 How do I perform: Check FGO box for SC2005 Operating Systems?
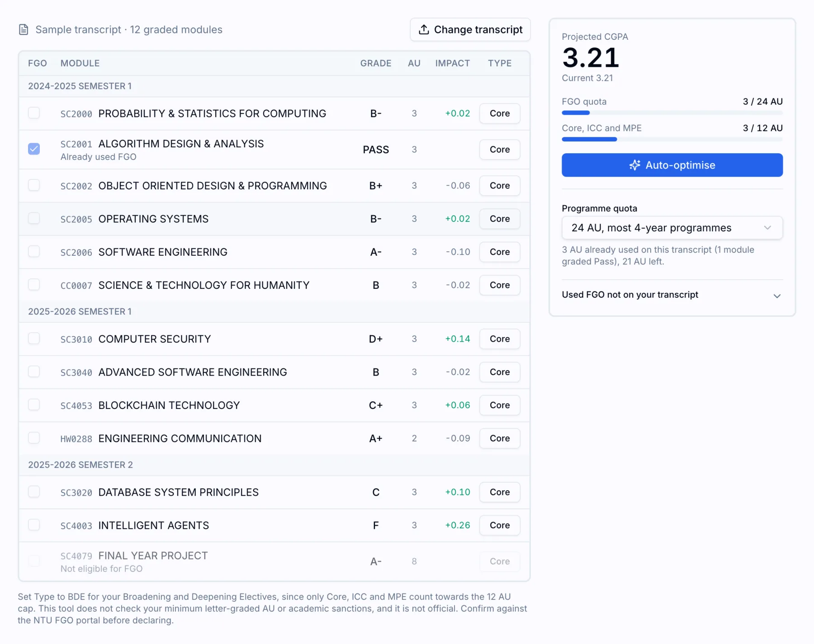(34, 218)
